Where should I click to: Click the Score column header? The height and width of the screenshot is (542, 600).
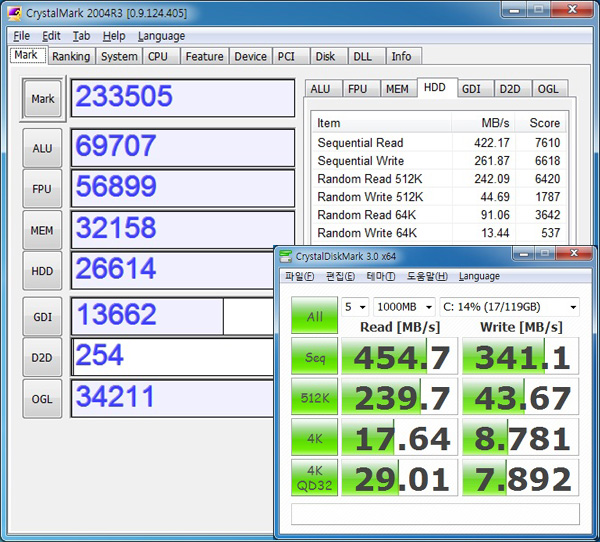[x=540, y=123]
